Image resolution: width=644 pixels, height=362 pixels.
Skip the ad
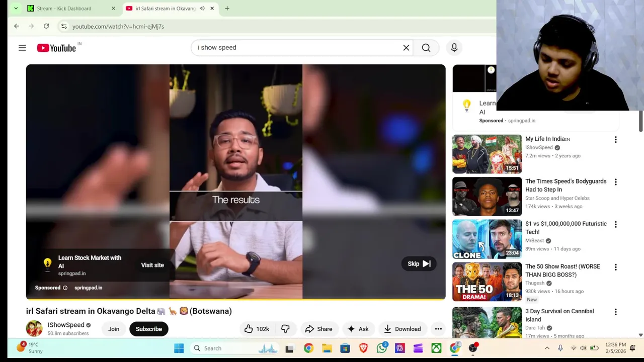point(419,264)
